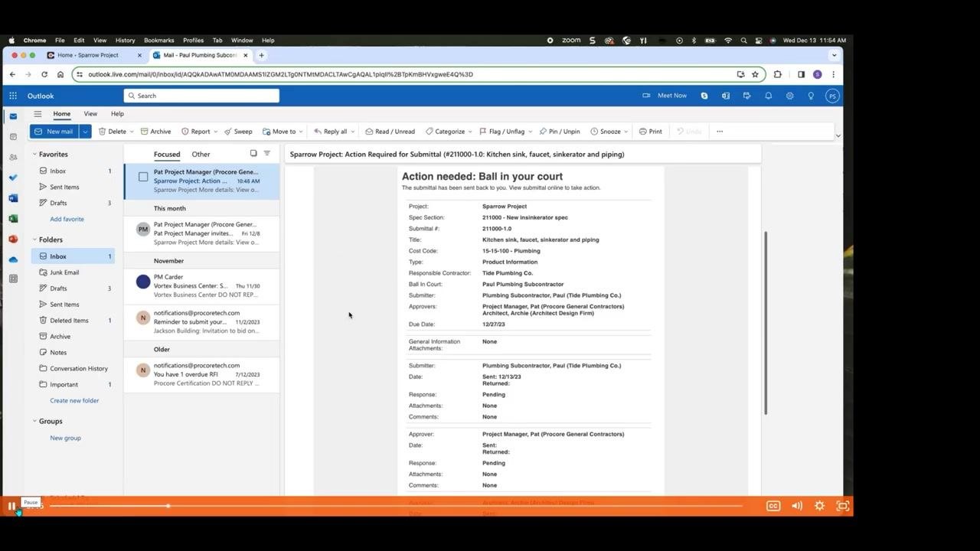Viewport: 980px width, 551px height.
Task: Tick the checkbox on the Pat Project Manager email
Action: click(x=143, y=177)
